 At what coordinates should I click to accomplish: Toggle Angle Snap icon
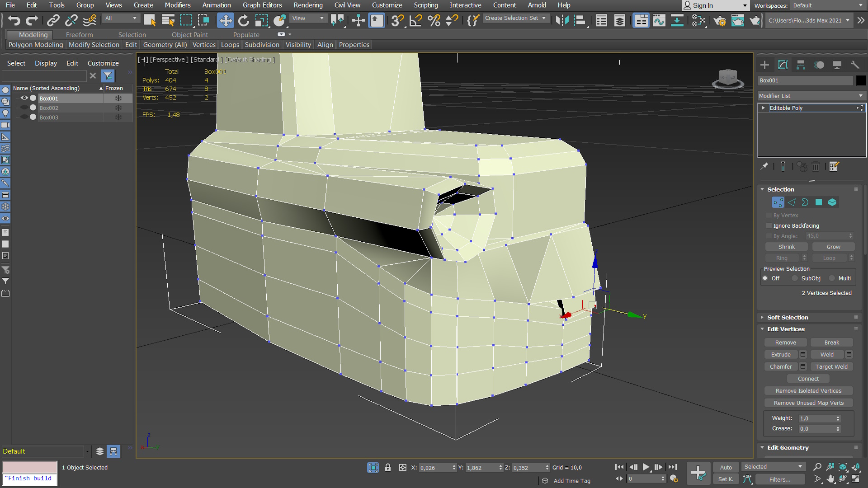click(415, 20)
